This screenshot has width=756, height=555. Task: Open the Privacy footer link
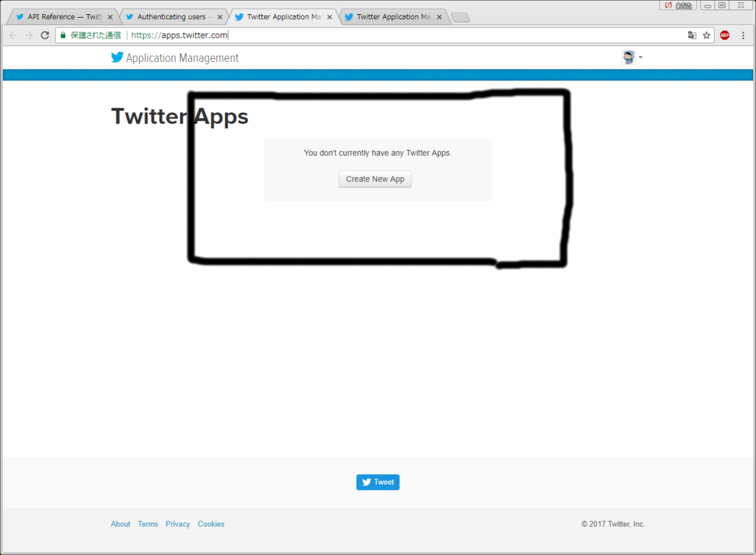[x=178, y=524]
